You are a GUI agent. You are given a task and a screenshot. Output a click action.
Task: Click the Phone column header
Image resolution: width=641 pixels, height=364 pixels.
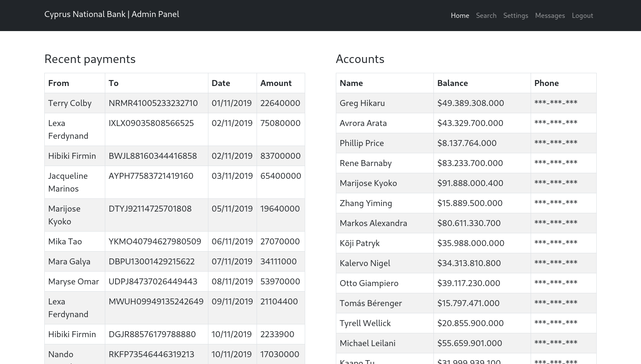tap(546, 83)
